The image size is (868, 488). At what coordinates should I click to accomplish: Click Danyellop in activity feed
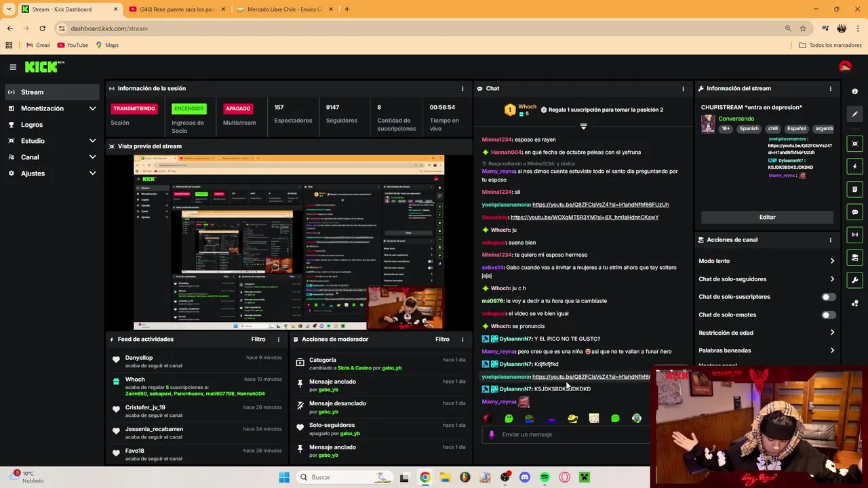[139, 358]
